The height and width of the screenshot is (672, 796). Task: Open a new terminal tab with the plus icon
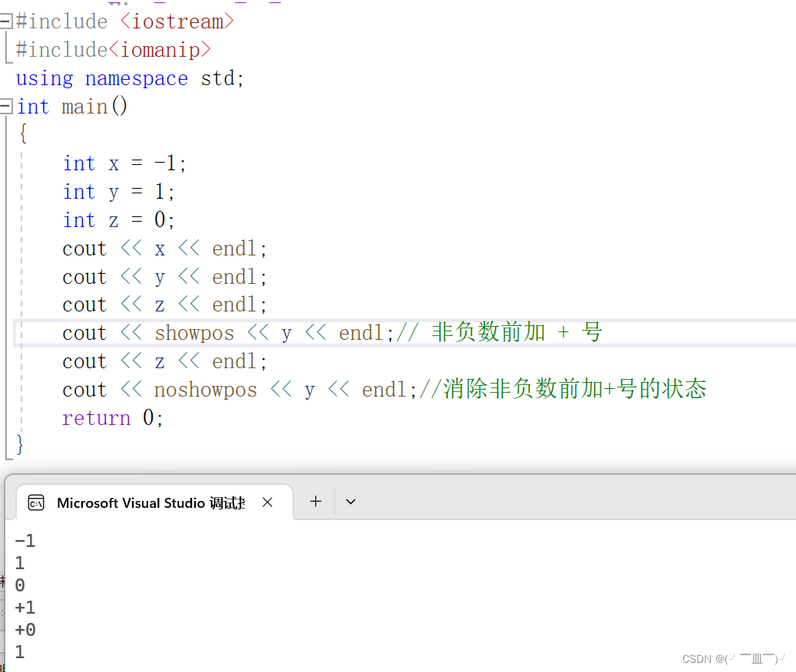[x=315, y=502]
